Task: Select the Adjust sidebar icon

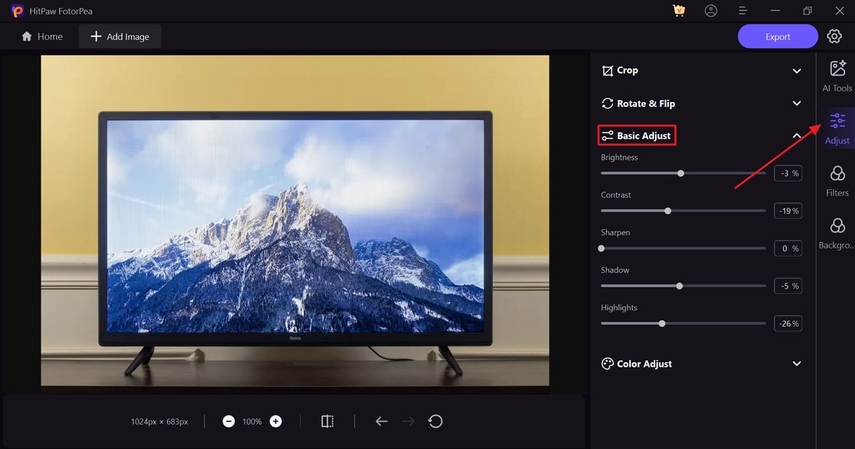Action: coord(837,128)
